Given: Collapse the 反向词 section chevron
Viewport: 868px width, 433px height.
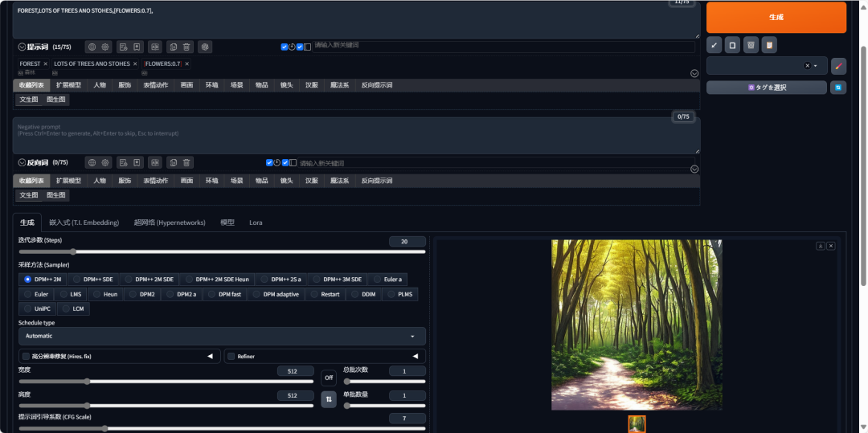Looking at the screenshot, I should click(23, 162).
